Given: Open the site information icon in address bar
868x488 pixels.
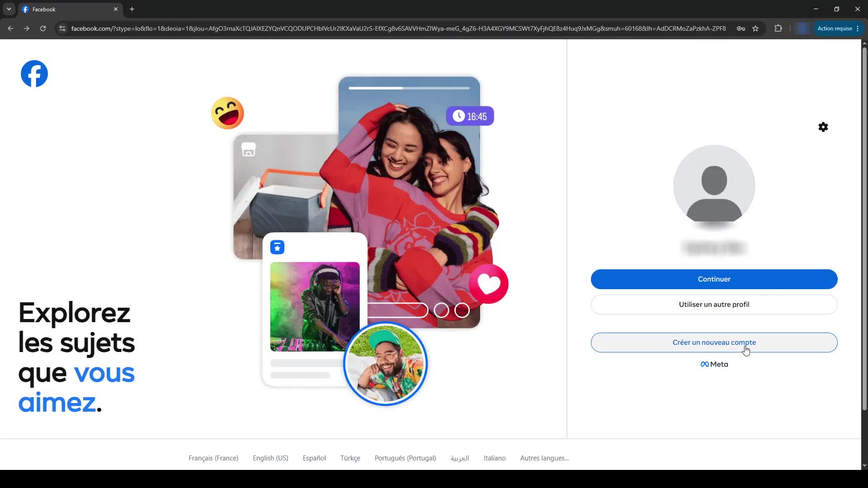Looking at the screenshot, I should pos(62,28).
